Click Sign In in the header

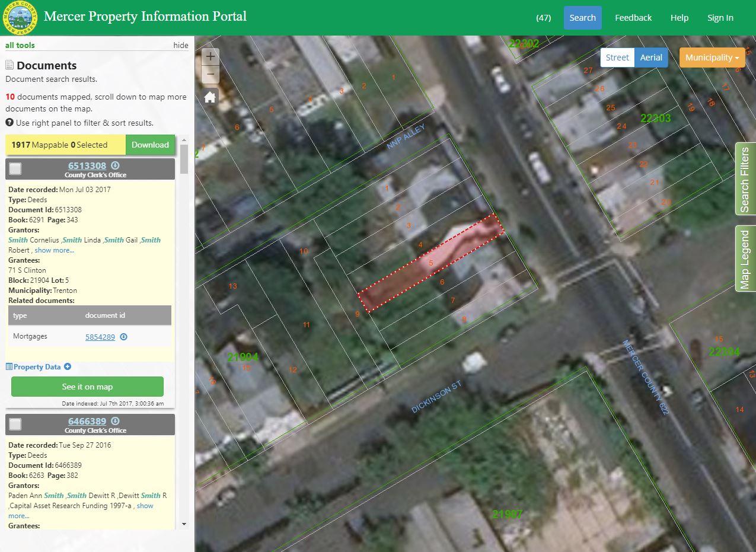(720, 18)
